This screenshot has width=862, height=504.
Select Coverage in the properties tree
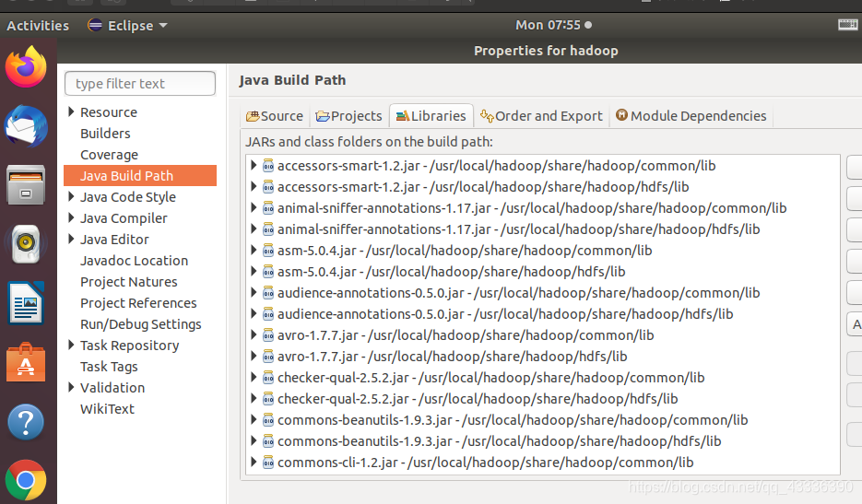point(110,155)
